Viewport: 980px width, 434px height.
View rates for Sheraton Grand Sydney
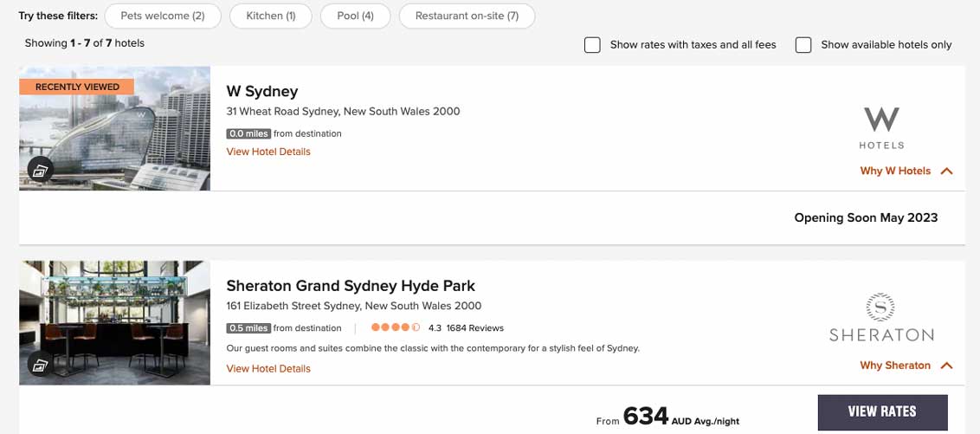[x=882, y=412]
